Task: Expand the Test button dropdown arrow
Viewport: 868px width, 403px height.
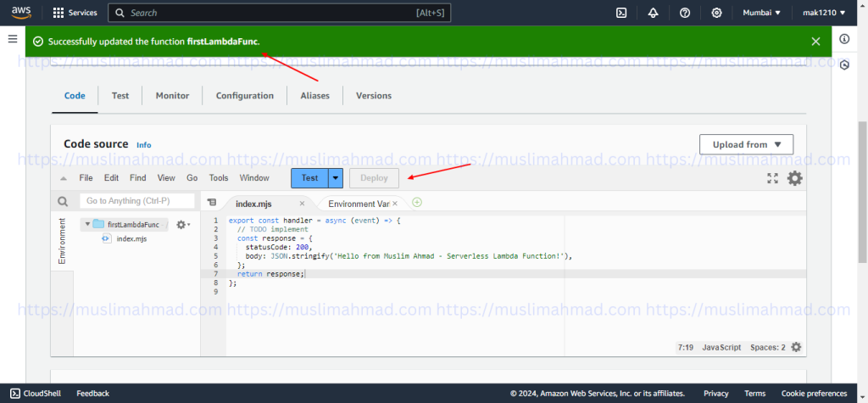Action: click(336, 178)
